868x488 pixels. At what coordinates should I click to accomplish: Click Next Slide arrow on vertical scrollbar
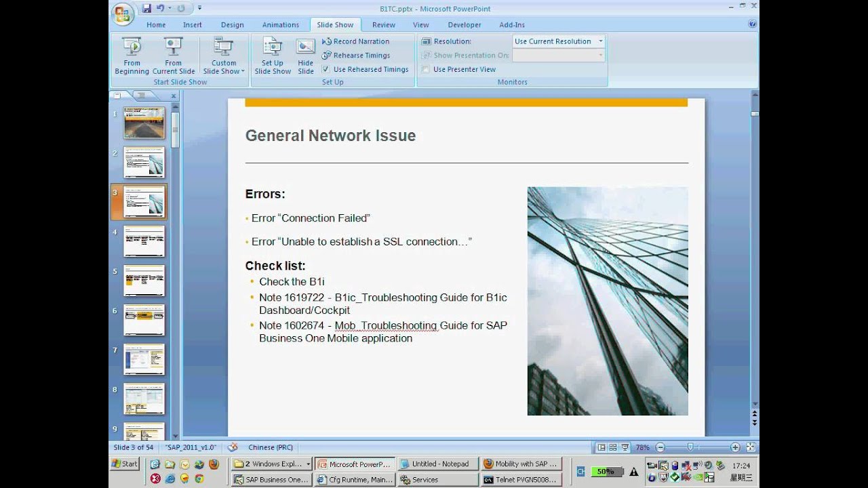(754, 422)
